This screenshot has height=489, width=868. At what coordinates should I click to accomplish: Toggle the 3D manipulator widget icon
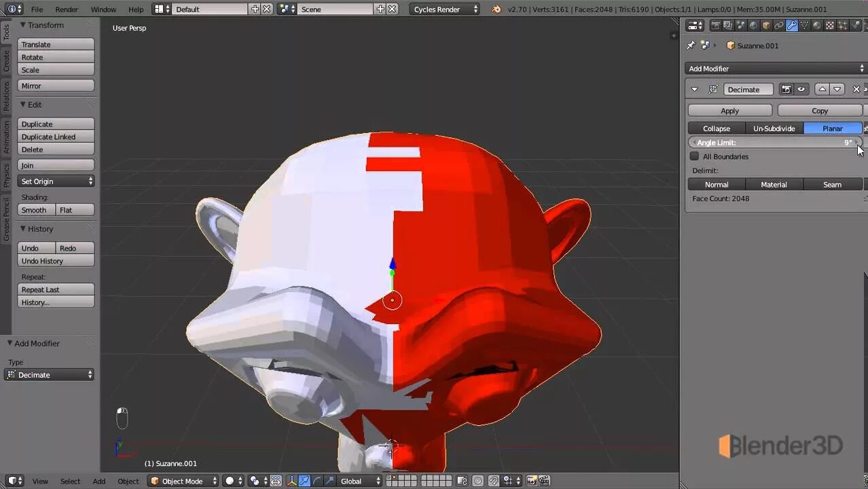click(293, 481)
